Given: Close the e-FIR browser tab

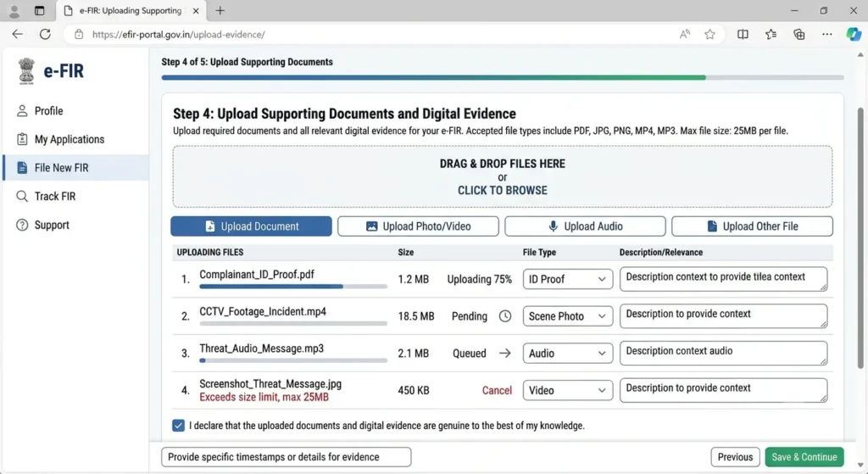Looking at the screenshot, I should pos(196,10).
